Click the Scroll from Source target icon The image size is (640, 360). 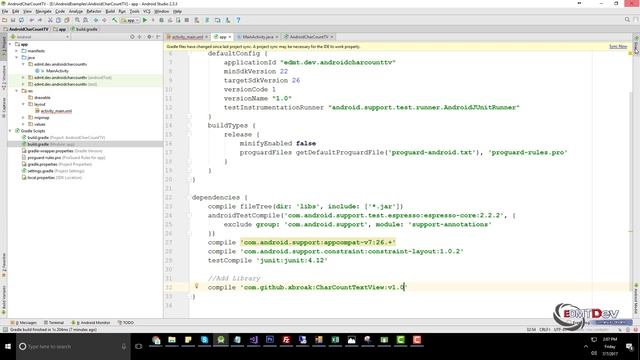point(132,37)
